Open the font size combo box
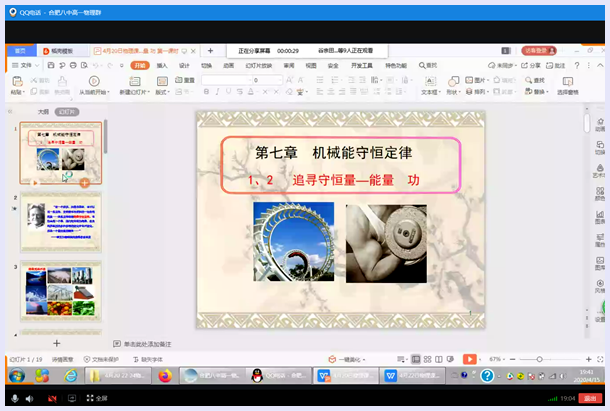Screen dimensions: 610x411 tap(267, 80)
